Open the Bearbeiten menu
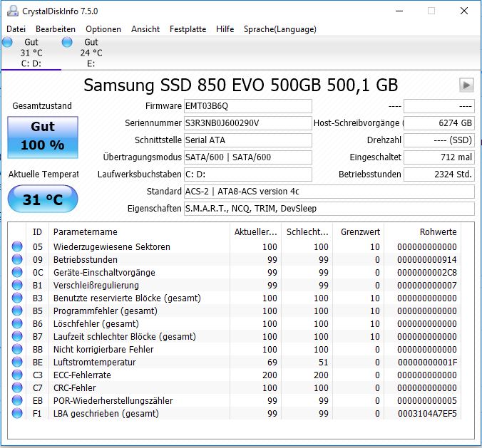The width and height of the screenshot is (482, 448). pyautogui.click(x=56, y=29)
